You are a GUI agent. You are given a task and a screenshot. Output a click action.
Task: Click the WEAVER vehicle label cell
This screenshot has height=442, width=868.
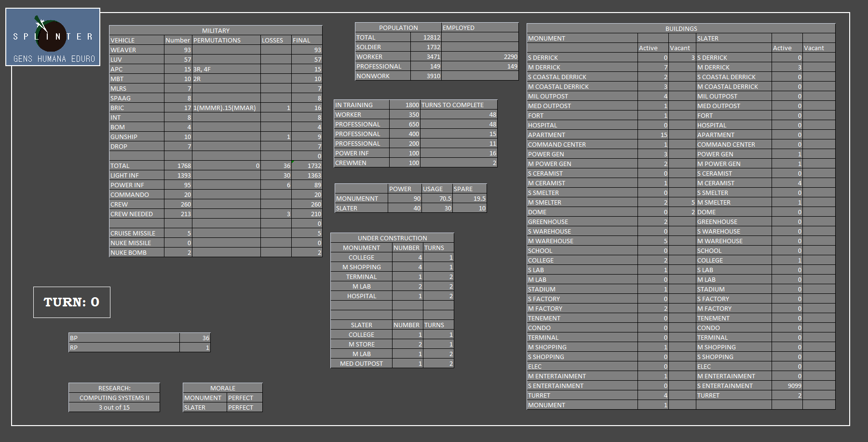pyautogui.click(x=136, y=50)
